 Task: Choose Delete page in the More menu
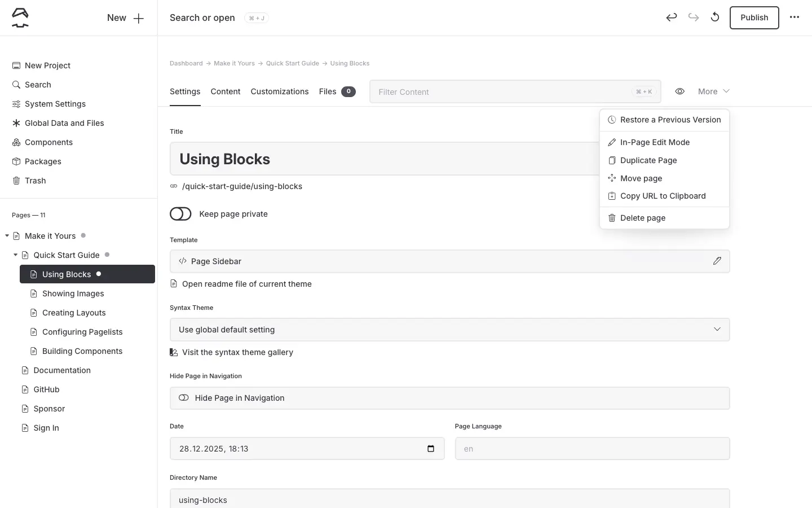click(x=643, y=218)
